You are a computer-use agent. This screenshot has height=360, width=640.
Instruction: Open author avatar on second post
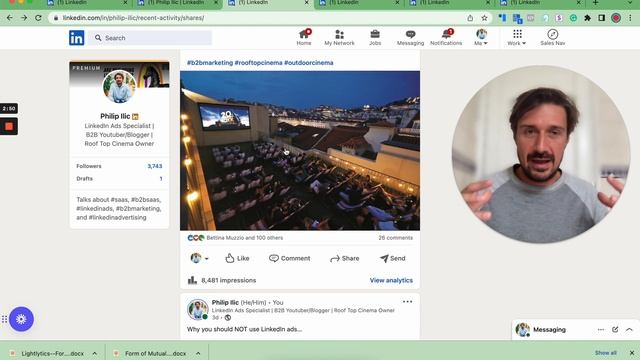pyautogui.click(x=198, y=309)
